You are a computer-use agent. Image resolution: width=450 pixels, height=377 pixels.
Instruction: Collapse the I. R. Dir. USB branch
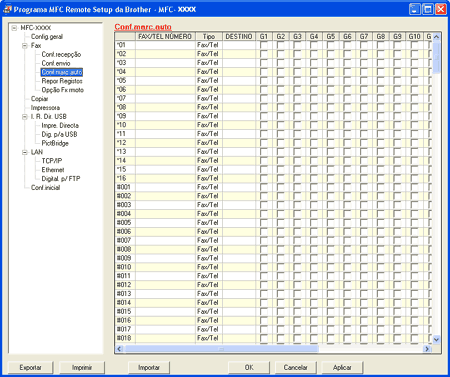pos(25,117)
